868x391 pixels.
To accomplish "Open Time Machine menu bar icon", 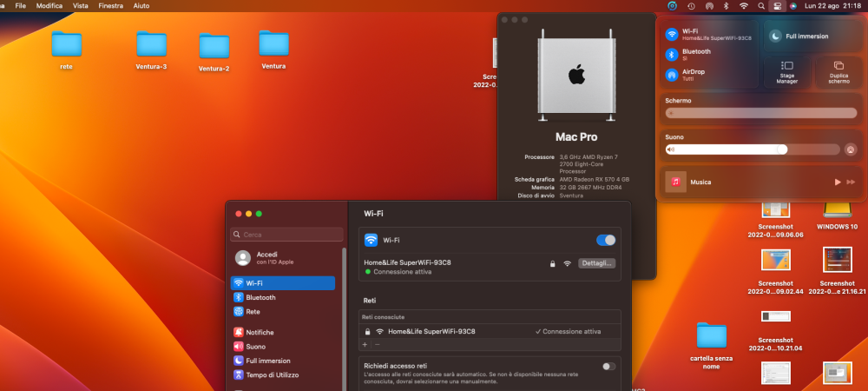I will coord(691,5).
